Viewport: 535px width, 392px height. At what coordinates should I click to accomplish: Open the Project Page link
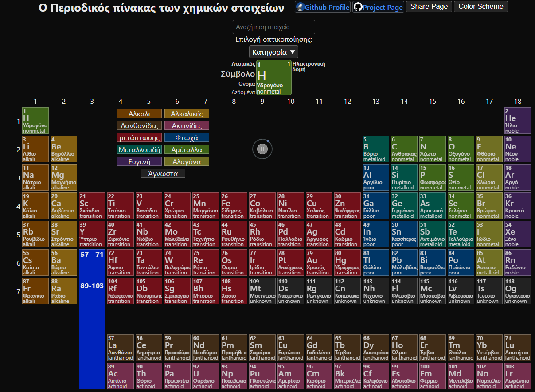click(378, 7)
